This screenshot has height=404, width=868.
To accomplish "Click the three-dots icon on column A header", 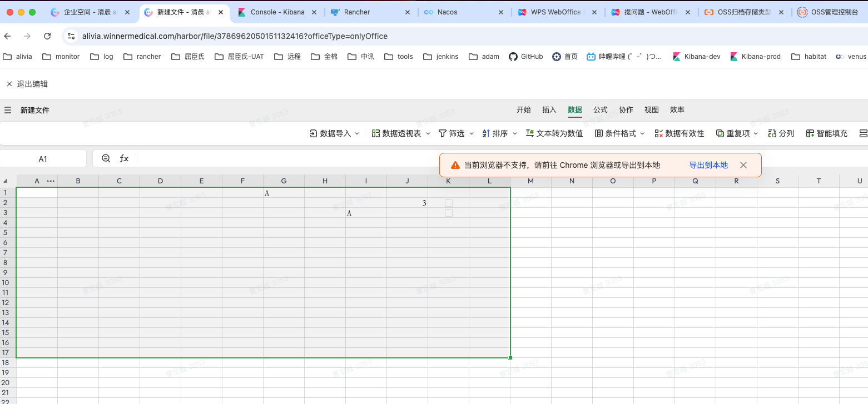I will point(51,181).
